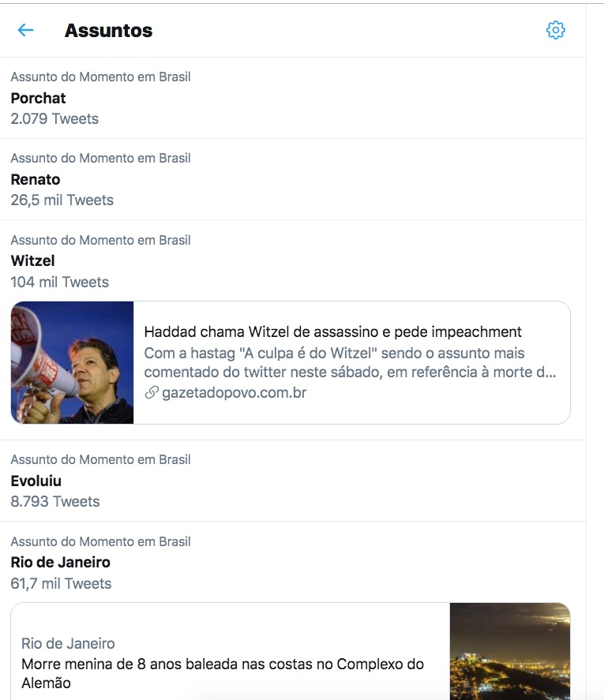Click the 8.793 Tweets count
This screenshot has width=604, height=700.
pos(55,502)
